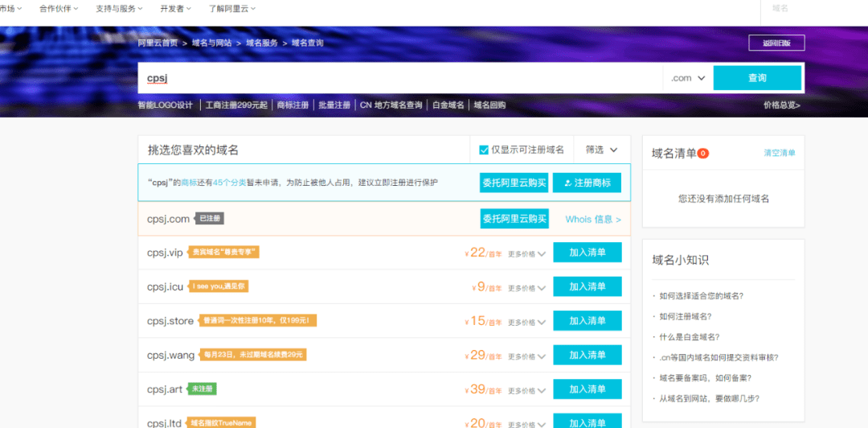Click the cpsj.vip promo tag
868x428 pixels.
(x=223, y=253)
